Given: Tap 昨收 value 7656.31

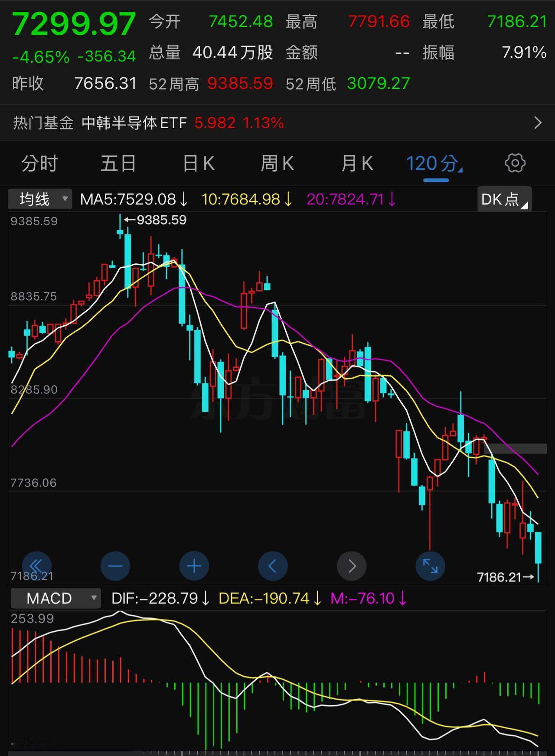Looking at the screenshot, I should coord(105,83).
